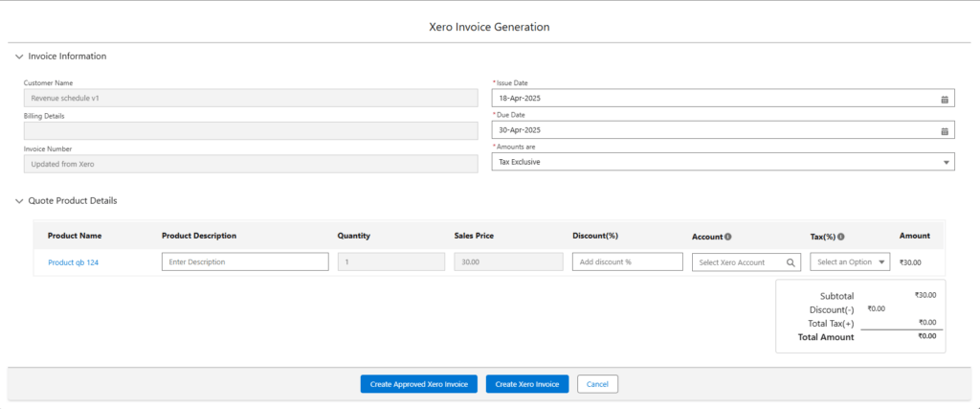Click the Total Amount label
980x409 pixels.
point(825,337)
